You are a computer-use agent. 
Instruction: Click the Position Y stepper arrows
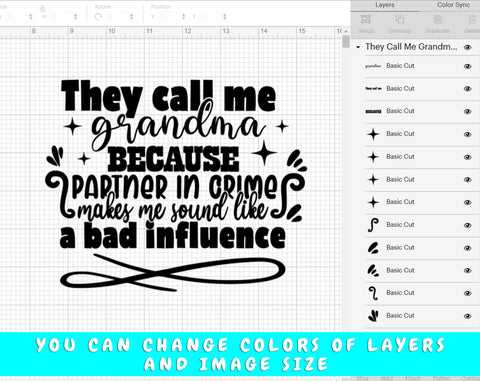pyautogui.click(x=225, y=16)
